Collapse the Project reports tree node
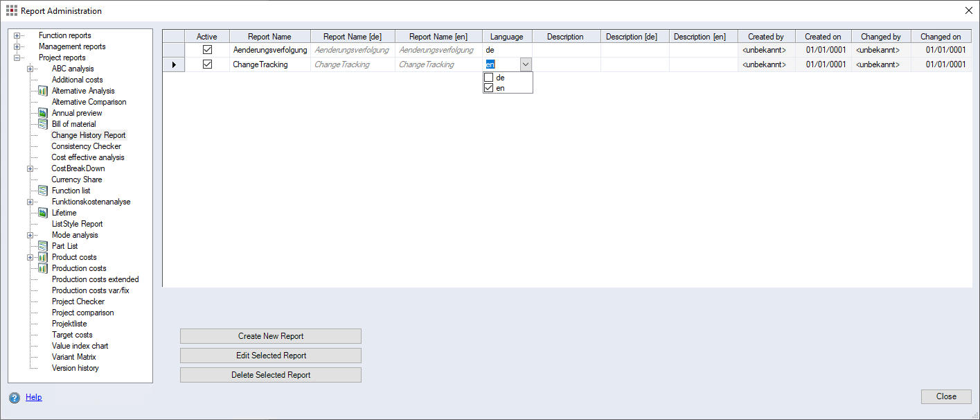This screenshot has width=980, height=420. coord(17,58)
